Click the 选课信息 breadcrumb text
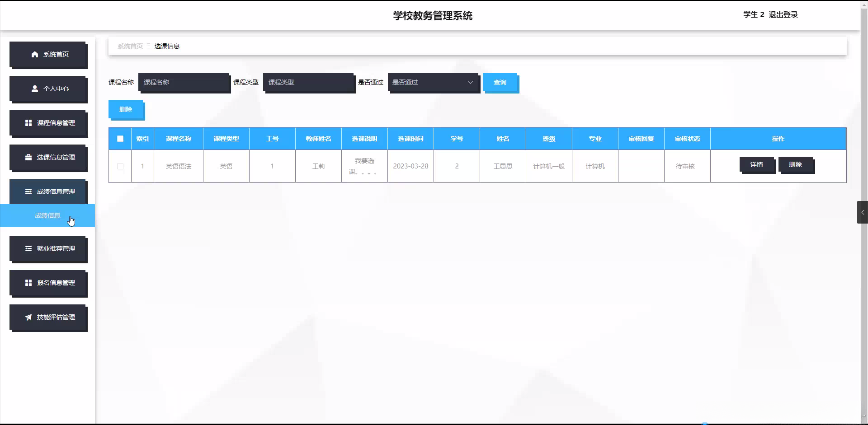 (x=167, y=46)
